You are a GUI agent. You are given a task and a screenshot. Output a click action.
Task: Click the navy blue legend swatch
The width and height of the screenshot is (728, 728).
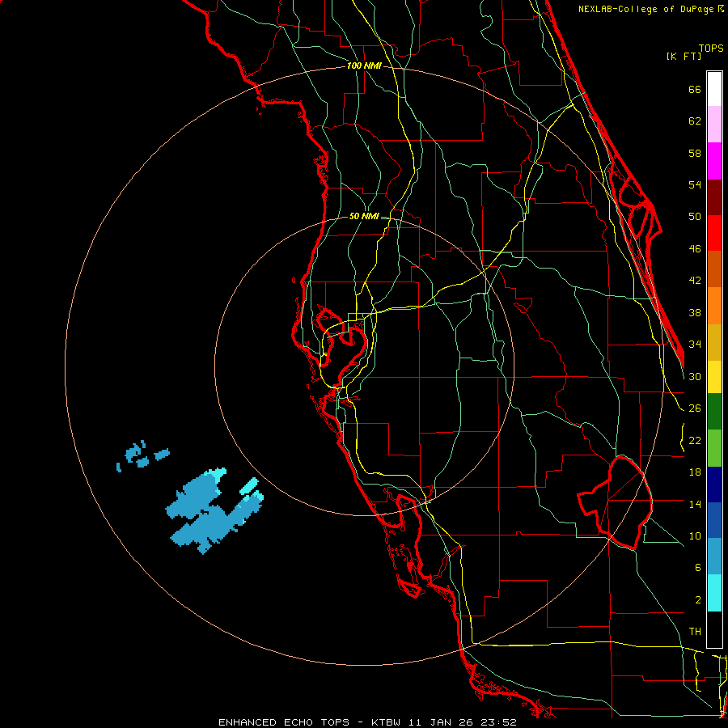point(714,485)
